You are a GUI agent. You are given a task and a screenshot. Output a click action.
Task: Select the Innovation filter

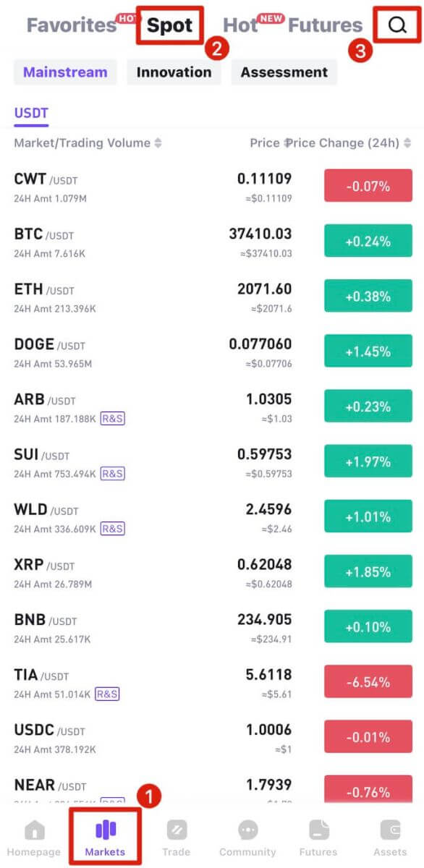pyautogui.click(x=174, y=72)
